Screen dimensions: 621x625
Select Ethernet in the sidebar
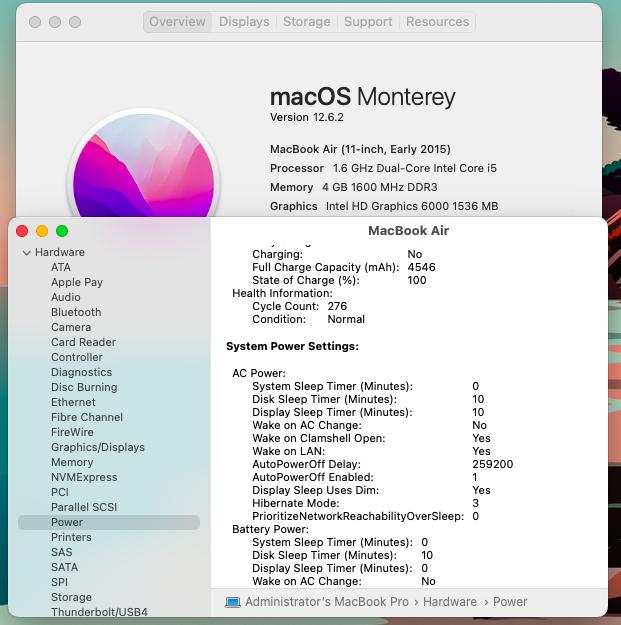click(73, 402)
